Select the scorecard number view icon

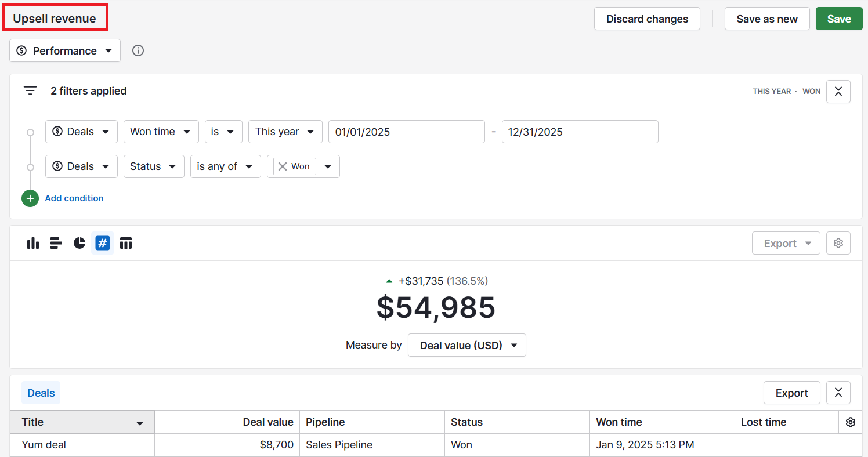(x=103, y=243)
